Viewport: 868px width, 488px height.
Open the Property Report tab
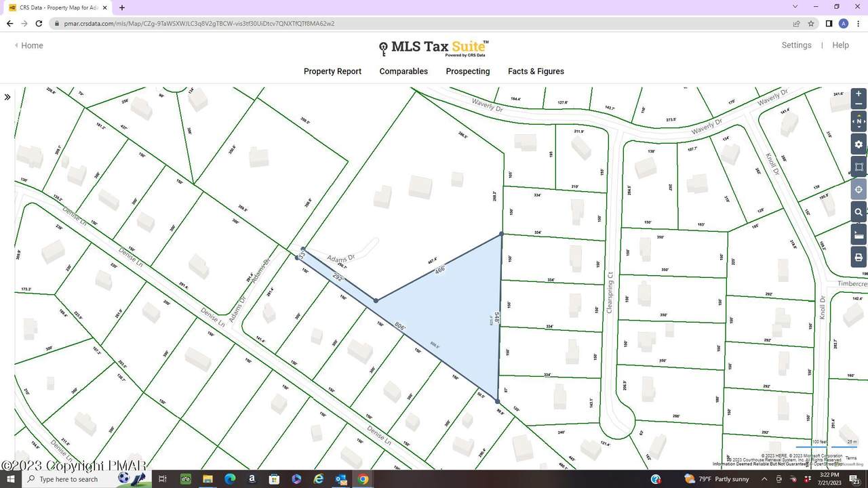[x=332, y=71]
